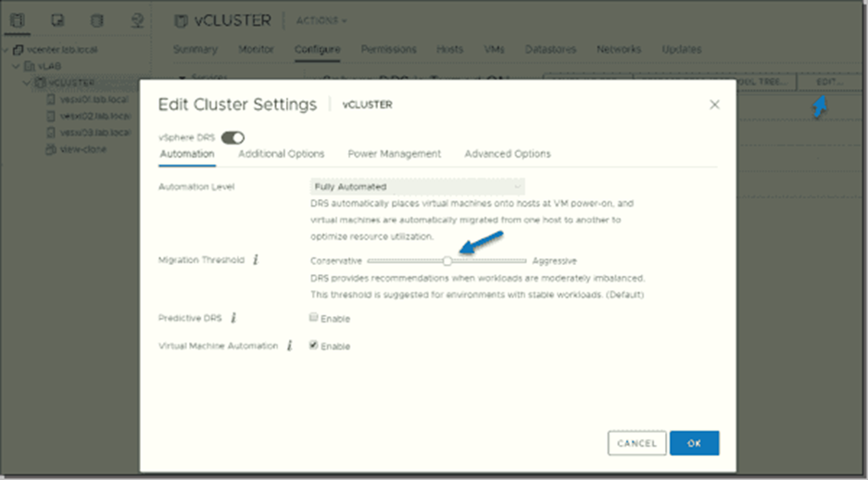Click the Migration Threshold slider handle
Screen dimensions: 868x480
447,261
